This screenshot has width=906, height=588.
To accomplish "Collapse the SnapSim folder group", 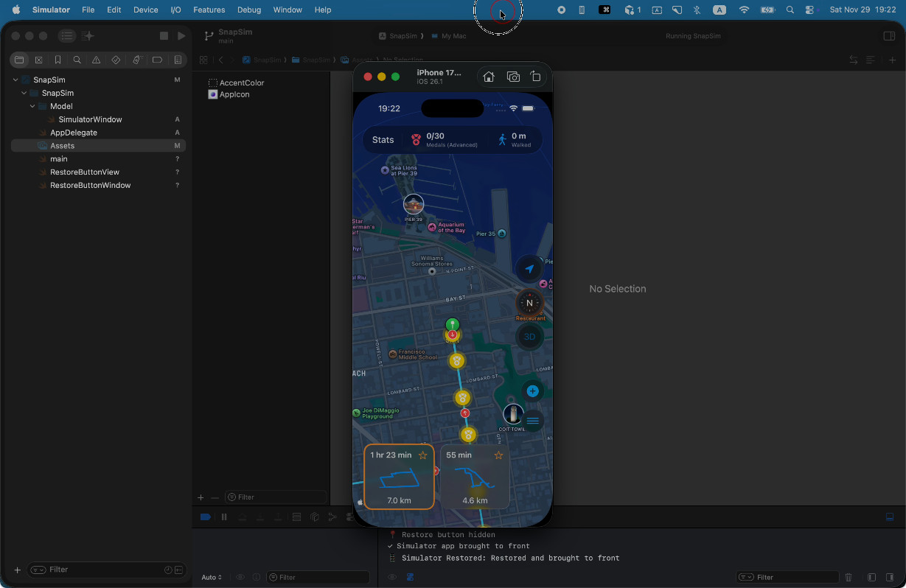I will [x=24, y=93].
